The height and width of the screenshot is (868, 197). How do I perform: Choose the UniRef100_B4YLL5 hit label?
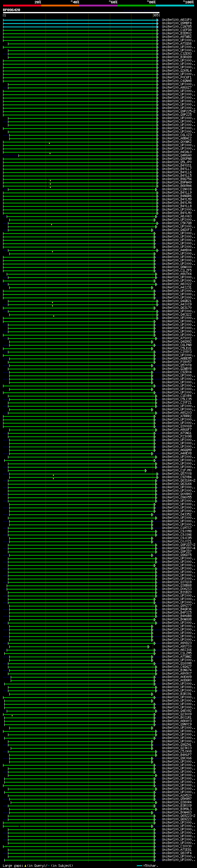coord(177,176)
